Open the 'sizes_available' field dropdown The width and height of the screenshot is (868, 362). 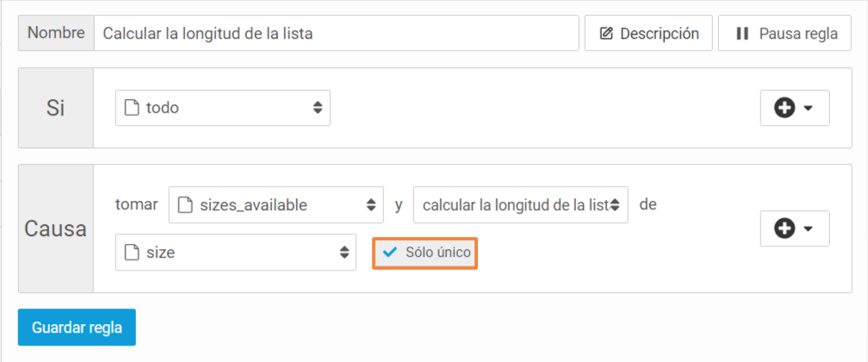tap(276, 205)
